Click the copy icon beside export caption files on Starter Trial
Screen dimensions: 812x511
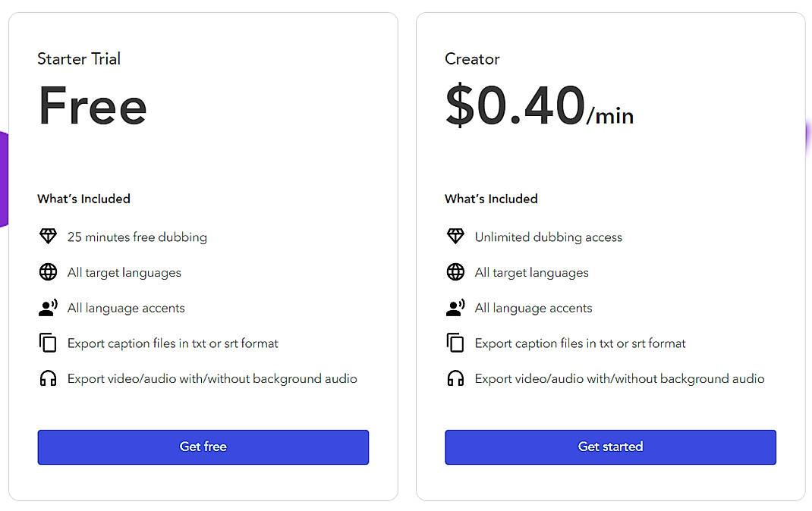[48, 343]
